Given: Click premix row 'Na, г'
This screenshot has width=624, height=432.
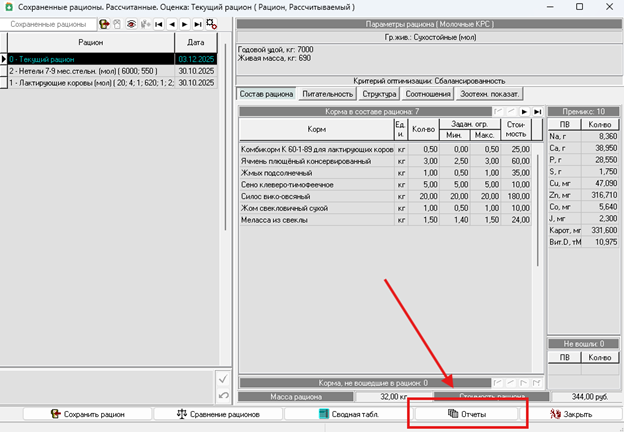Looking at the screenshot, I should (583, 136).
